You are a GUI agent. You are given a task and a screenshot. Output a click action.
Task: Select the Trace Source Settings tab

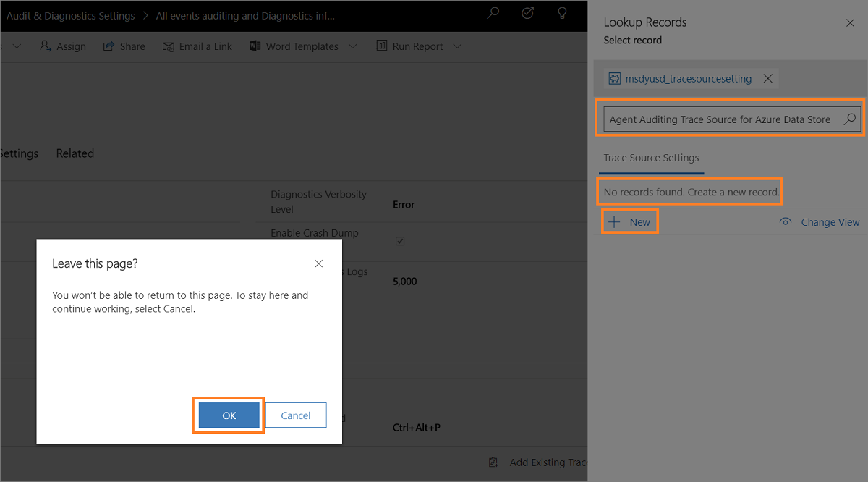point(651,158)
